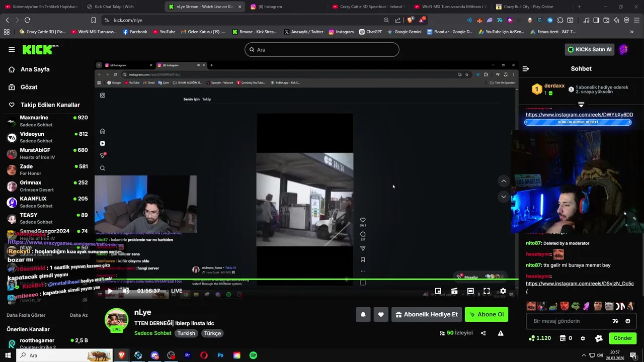Reload the page in browser
Screen dimensions: 644x362
(x=27, y=20)
